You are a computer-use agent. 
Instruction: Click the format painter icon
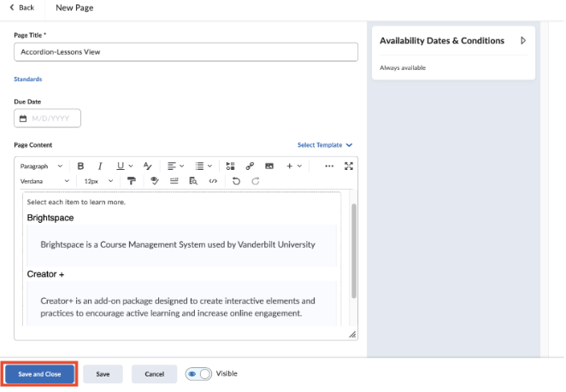132,181
